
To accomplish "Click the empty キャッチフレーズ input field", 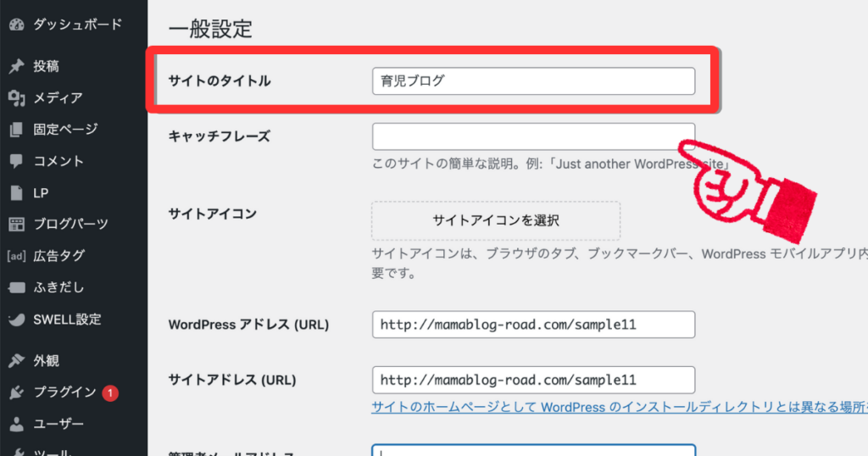I will coord(534,136).
